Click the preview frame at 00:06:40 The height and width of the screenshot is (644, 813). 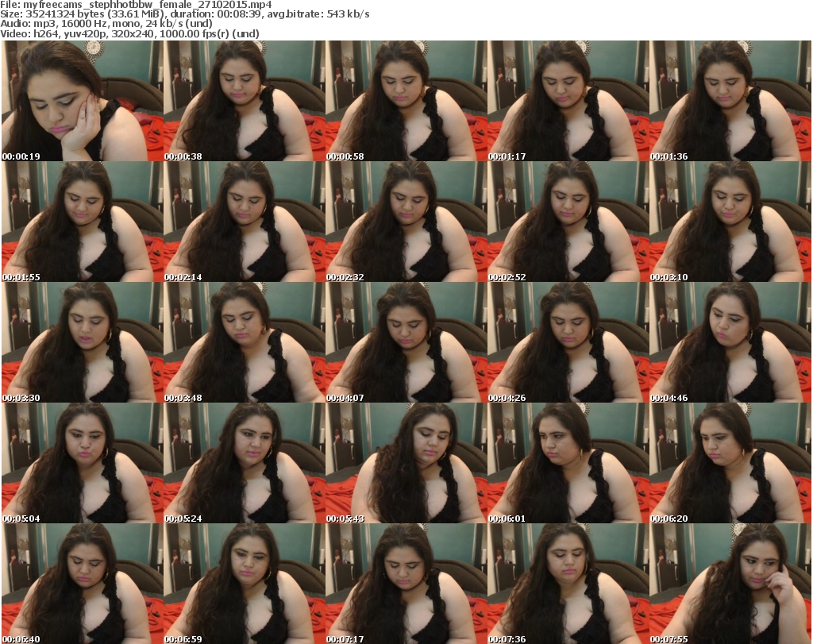[83, 584]
